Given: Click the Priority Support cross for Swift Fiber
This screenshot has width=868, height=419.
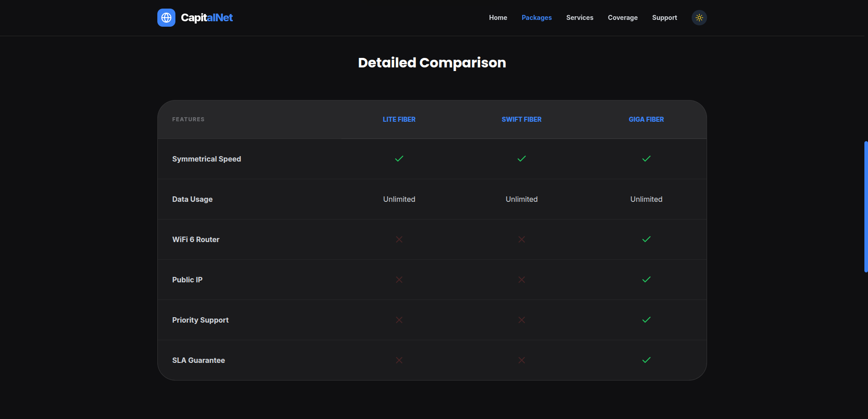Looking at the screenshot, I should 522,320.
